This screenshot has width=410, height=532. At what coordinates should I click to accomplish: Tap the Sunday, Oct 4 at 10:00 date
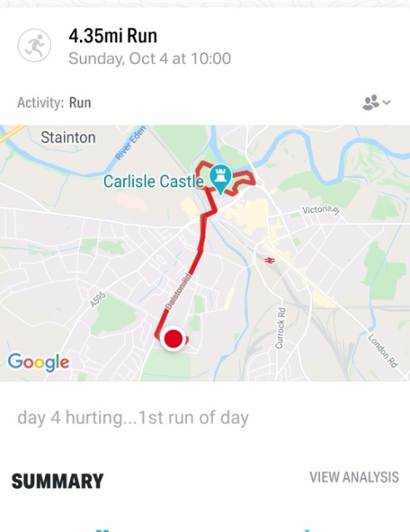tap(150, 58)
